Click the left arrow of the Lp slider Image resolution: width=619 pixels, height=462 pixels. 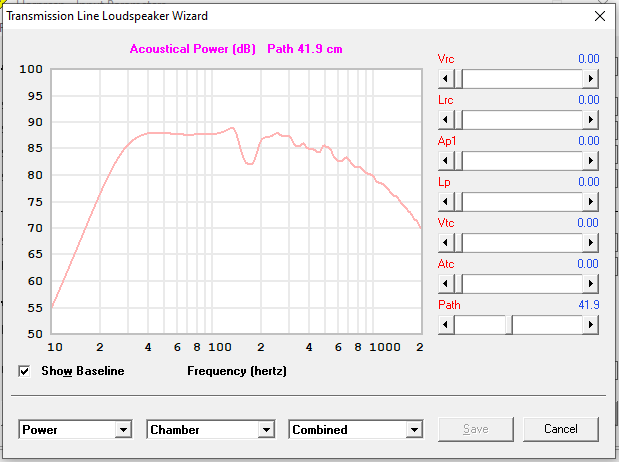click(446, 202)
